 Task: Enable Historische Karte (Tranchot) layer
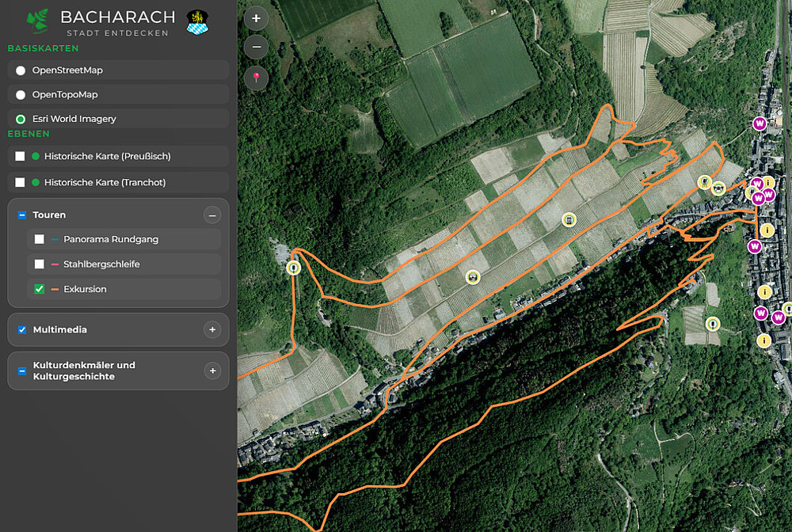tap(21, 183)
